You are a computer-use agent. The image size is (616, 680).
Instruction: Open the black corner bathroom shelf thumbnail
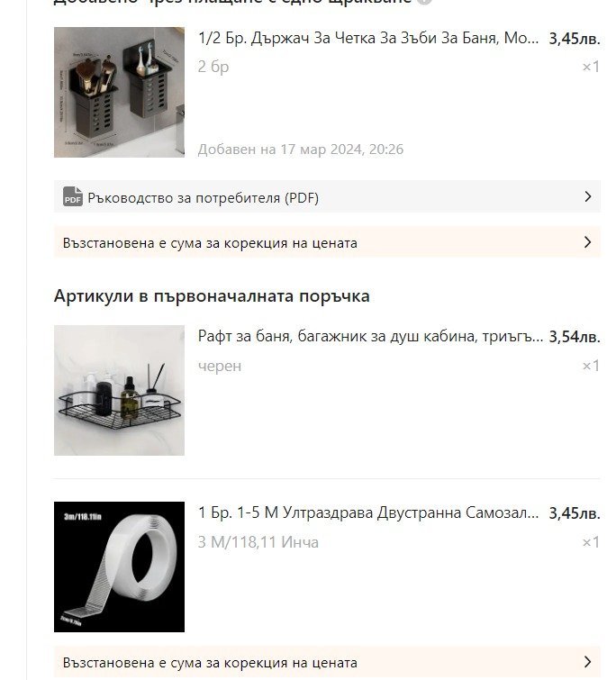(x=119, y=390)
